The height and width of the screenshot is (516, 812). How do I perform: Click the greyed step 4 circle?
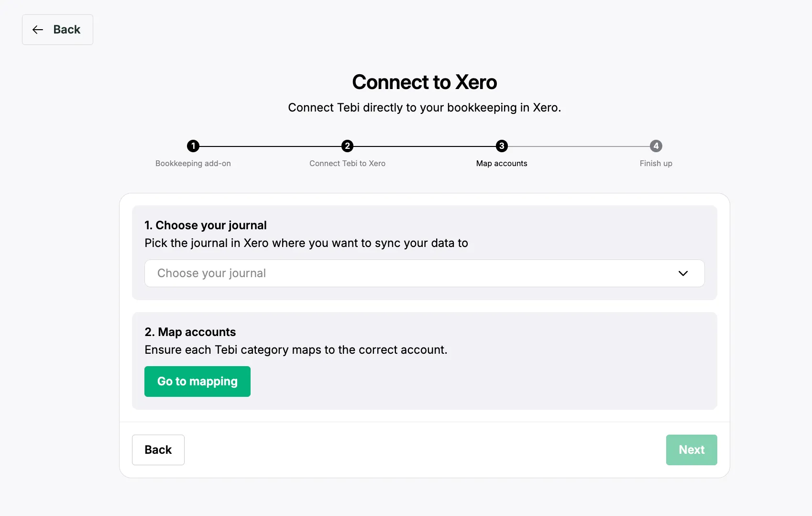click(656, 146)
